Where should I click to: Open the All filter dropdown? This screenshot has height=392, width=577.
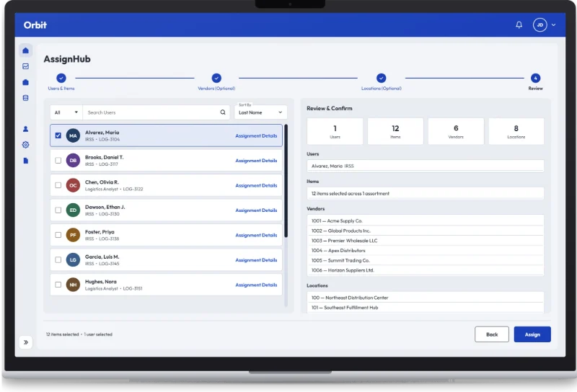point(66,112)
